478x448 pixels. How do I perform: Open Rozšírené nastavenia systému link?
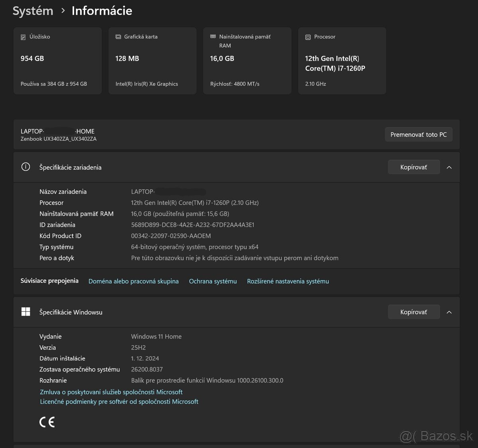[x=288, y=281]
